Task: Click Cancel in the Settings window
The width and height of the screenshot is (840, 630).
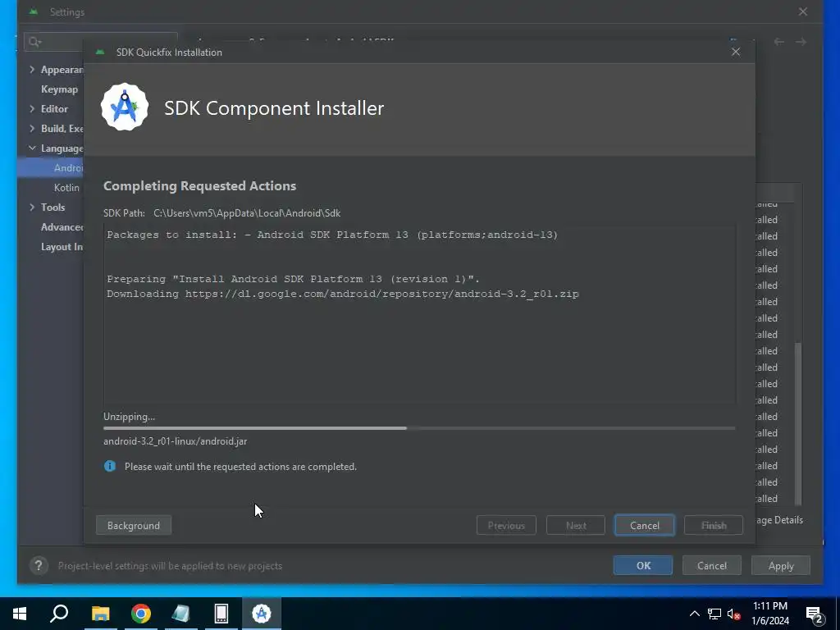Action: (712, 565)
